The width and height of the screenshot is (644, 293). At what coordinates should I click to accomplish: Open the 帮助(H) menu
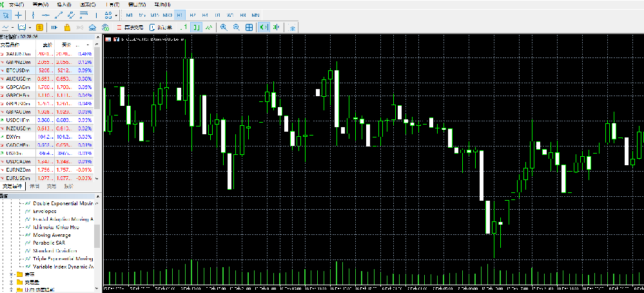162,5
